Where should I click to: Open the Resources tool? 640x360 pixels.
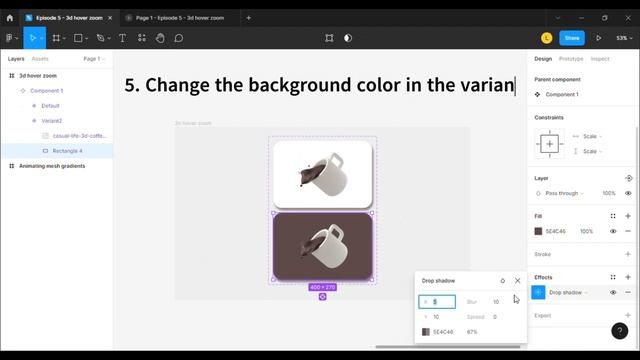[x=142, y=38]
